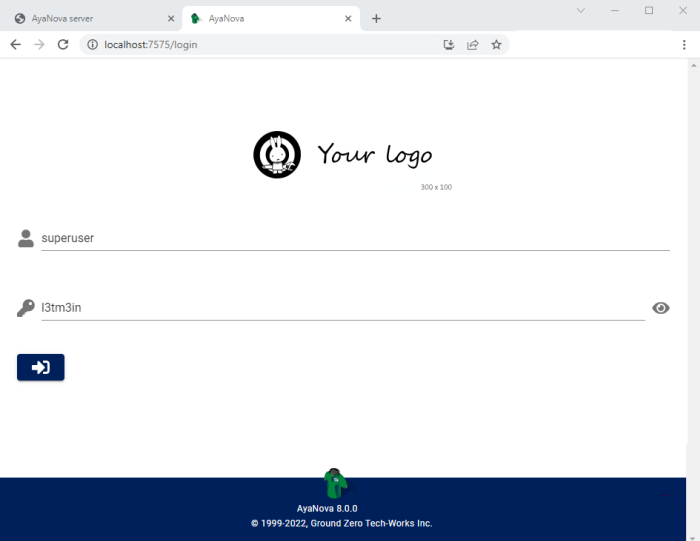The image size is (700, 541).
Task: View site information icon
Action: 92,45
